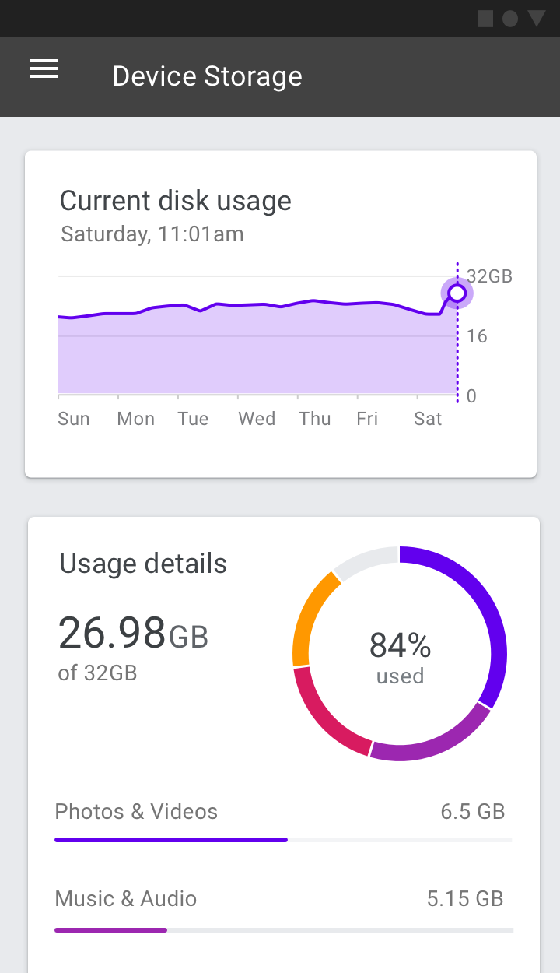Select Sun on the usage graph axis
This screenshot has height=973, width=560.
pyautogui.click(x=74, y=419)
